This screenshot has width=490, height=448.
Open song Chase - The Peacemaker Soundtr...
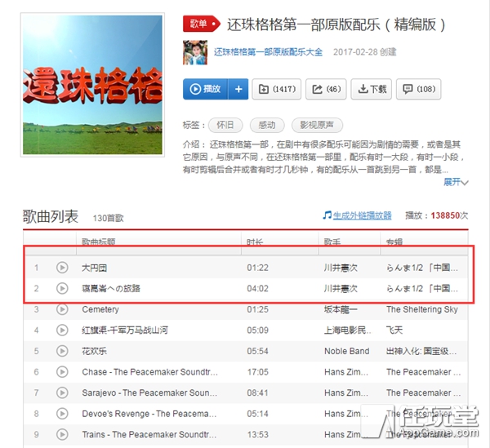click(149, 372)
